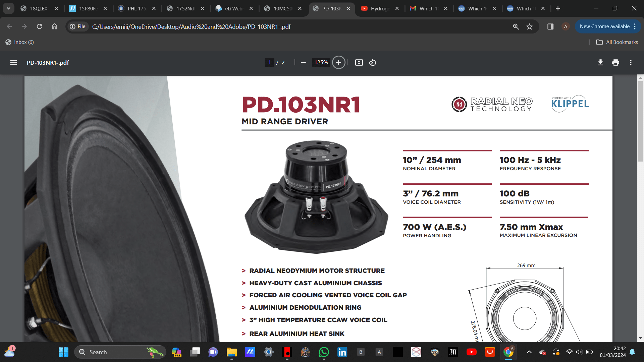Image resolution: width=644 pixels, height=362 pixels.
Task: Open the Wi-Fi network tray icon
Action: click(x=569, y=352)
